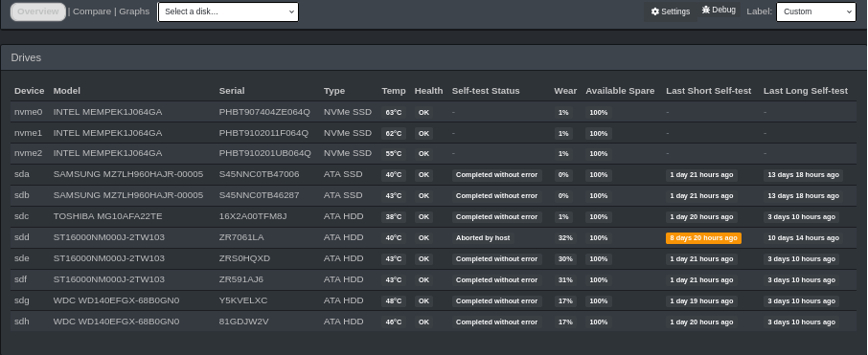
Task: Open the Select a disk dropdown
Action: [228, 11]
